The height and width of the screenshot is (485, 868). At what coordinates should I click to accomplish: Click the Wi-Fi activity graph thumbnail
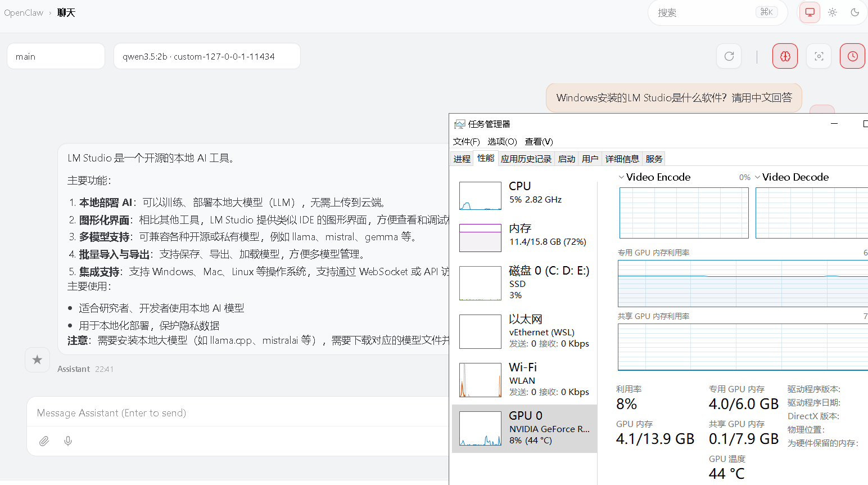pos(480,380)
